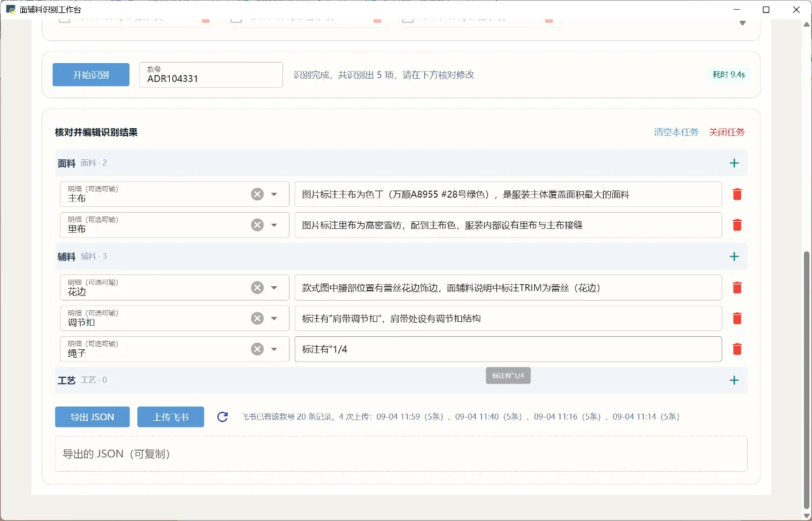The width and height of the screenshot is (812, 521).
Task: Click the 核对并编辑识别结果 heading
Action: tap(96, 132)
